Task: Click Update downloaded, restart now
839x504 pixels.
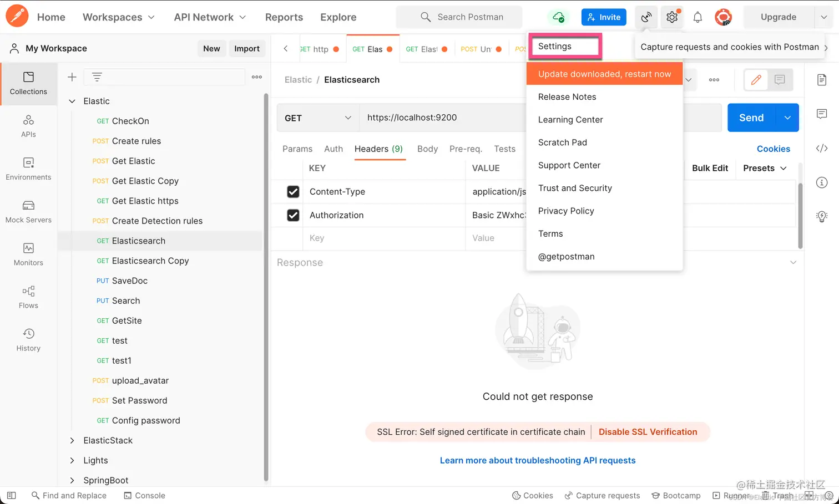Action: [604, 74]
